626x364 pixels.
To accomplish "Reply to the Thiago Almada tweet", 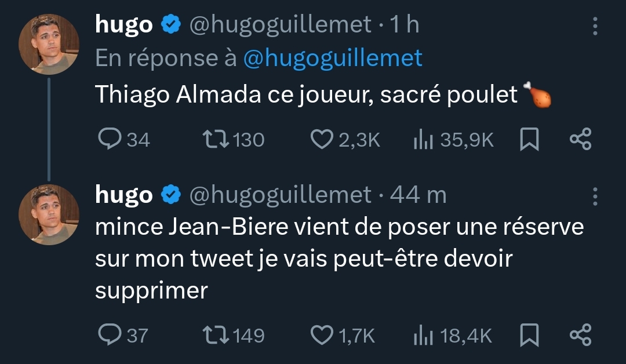I will pos(124,139).
